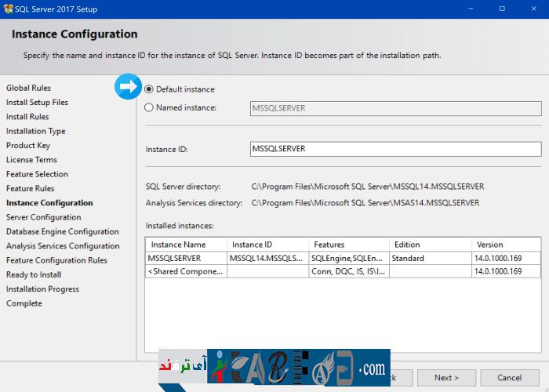Select the Default instance radio button
Image resolution: width=549 pixels, height=392 pixels.
pos(149,89)
